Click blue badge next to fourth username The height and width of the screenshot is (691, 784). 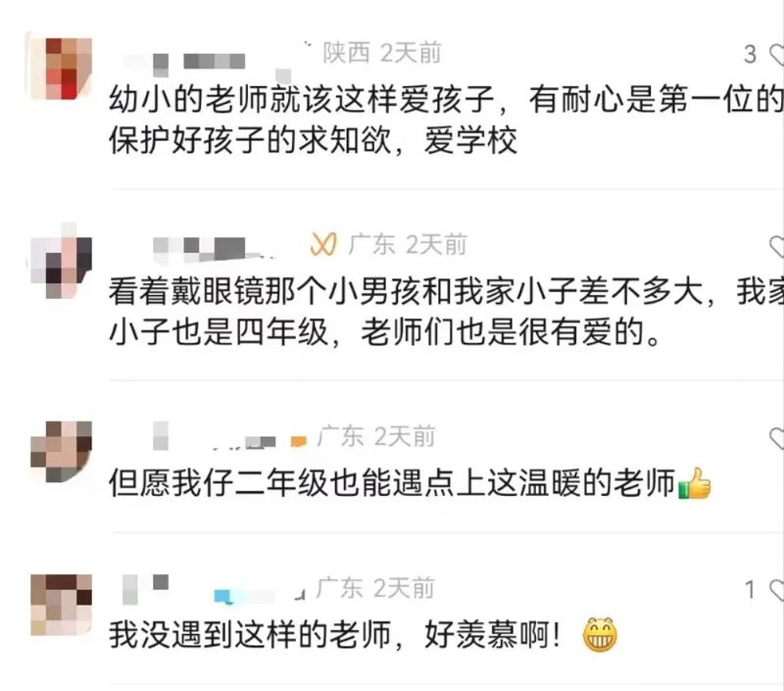tap(223, 597)
